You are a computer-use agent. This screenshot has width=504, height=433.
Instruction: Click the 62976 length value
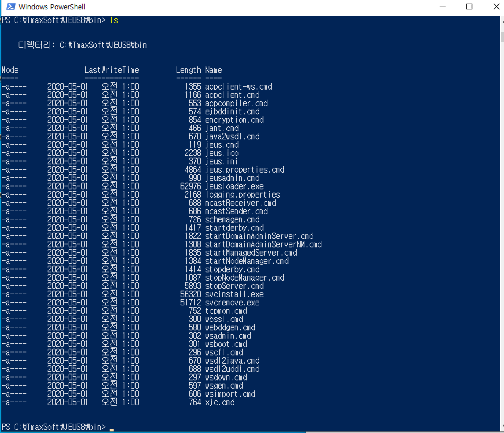click(191, 186)
